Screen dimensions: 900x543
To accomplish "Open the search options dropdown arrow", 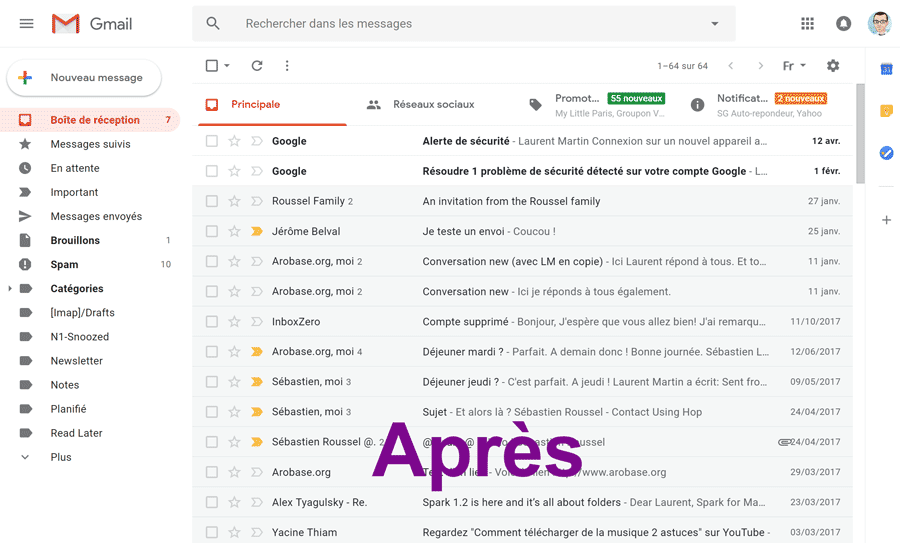I will [x=714, y=24].
